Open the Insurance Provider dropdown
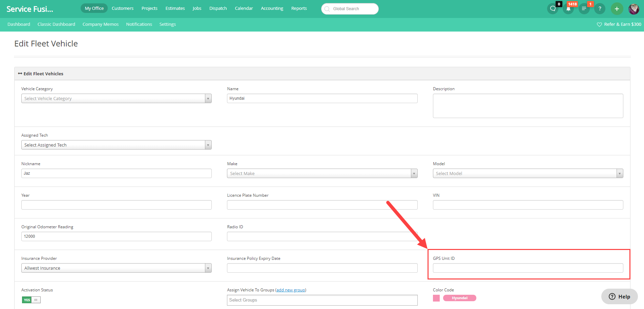The width and height of the screenshot is (644, 309). pyautogui.click(x=117, y=268)
